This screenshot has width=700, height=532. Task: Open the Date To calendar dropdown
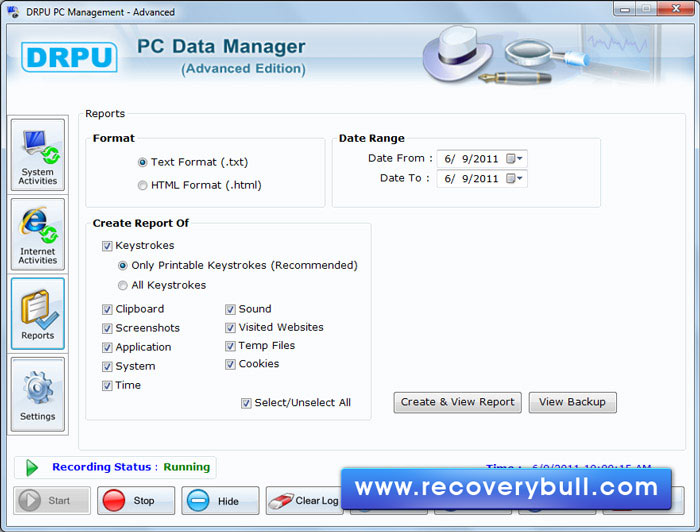click(x=514, y=179)
